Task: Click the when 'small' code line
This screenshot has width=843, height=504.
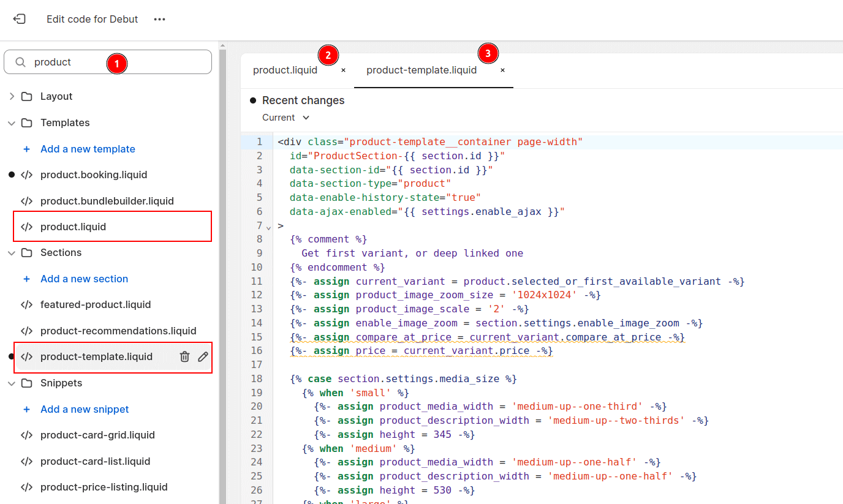Action: point(355,393)
